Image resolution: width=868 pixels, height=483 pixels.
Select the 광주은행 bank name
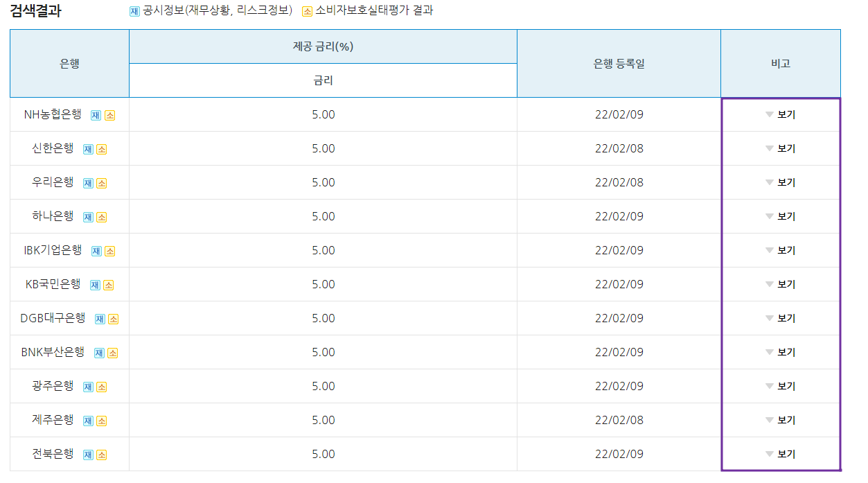[x=53, y=386]
